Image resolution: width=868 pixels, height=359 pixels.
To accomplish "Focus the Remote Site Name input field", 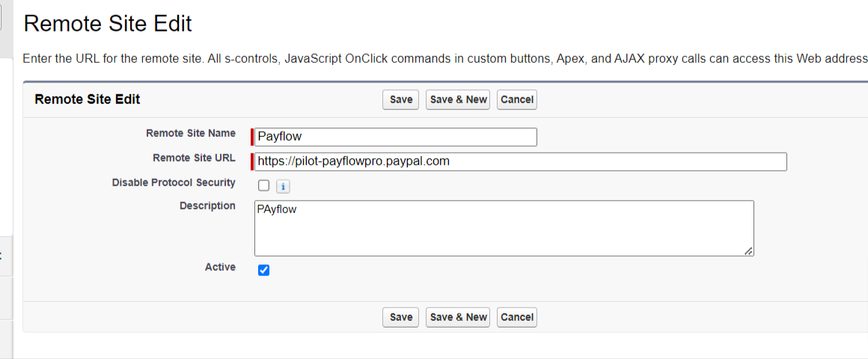I will (396, 137).
